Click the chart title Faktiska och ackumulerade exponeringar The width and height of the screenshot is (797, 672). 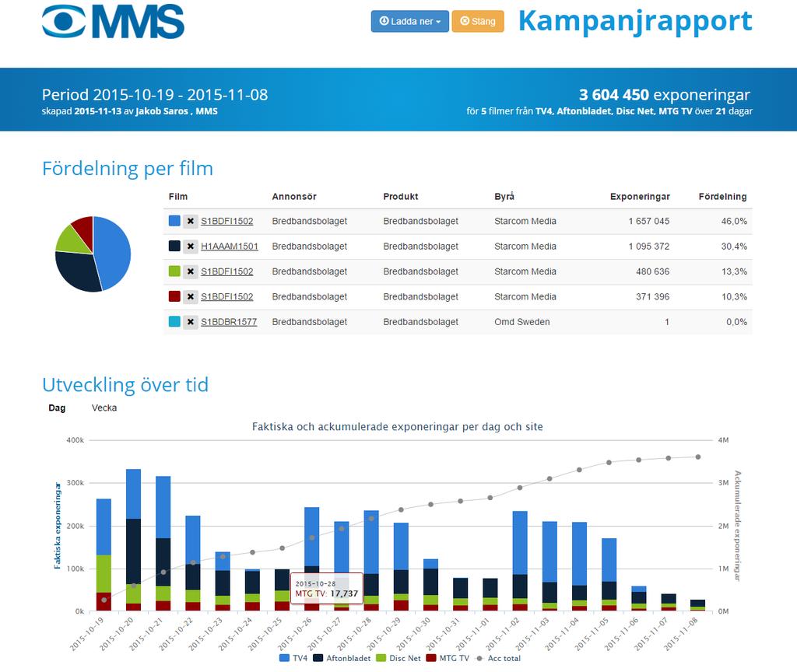(398, 427)
